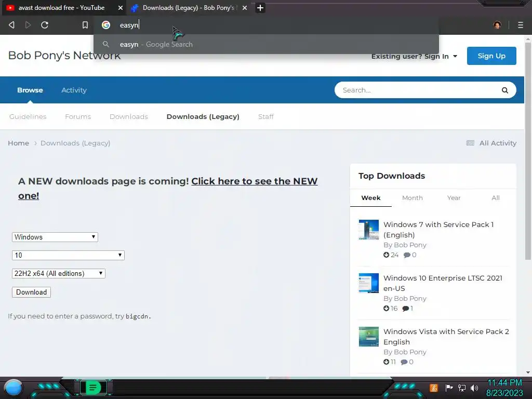Open the Start orb on the taskbar
The image size is (532, 399).
tap(14, 388)
